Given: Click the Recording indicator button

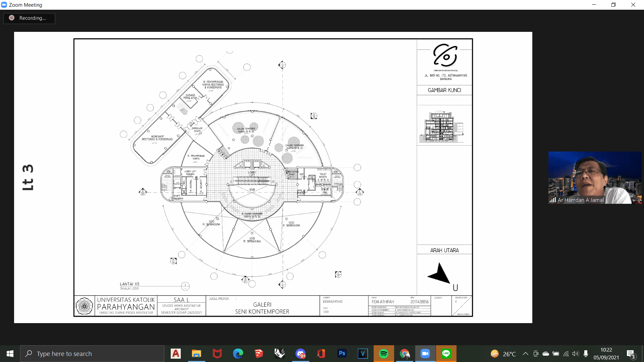Looking at the screenshot, I should coord(29,18).
